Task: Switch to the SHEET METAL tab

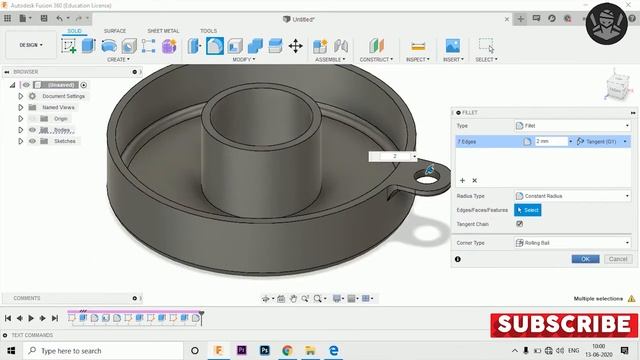Action: [163, 31]
